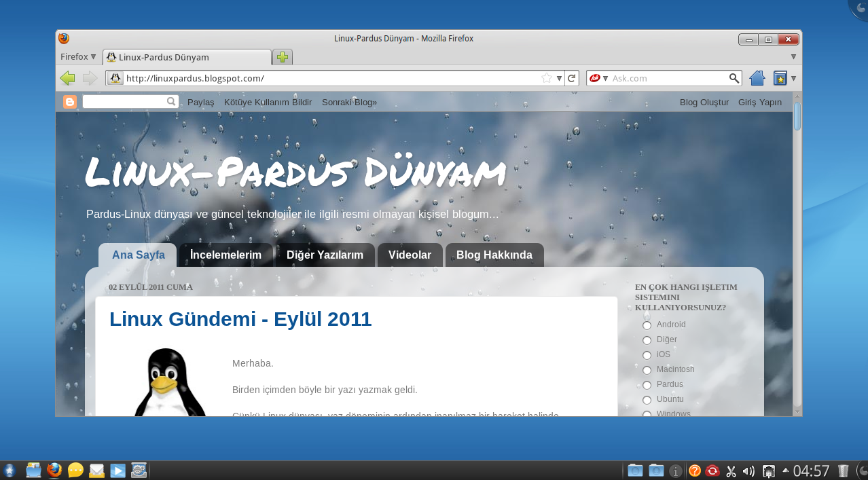868x480 pixels.
Task: Select Android as your operating system
Action: point(647,325)
